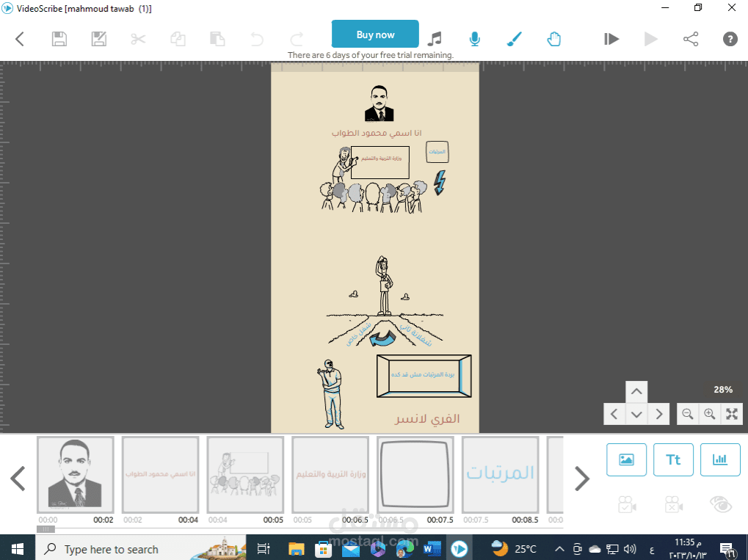The height and width of the screenshot is (560, 748).
Task: Change the default scribe hand icon
Action: [x=554, y=39]
